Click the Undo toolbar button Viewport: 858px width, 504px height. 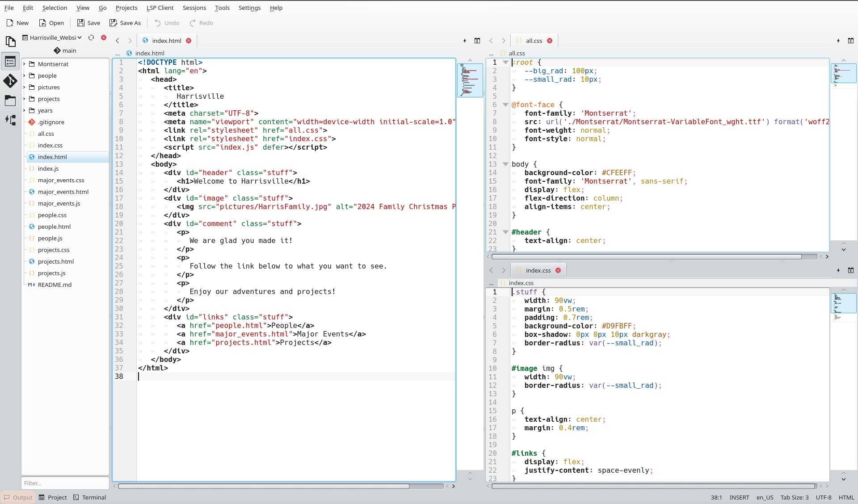point(167,23)
